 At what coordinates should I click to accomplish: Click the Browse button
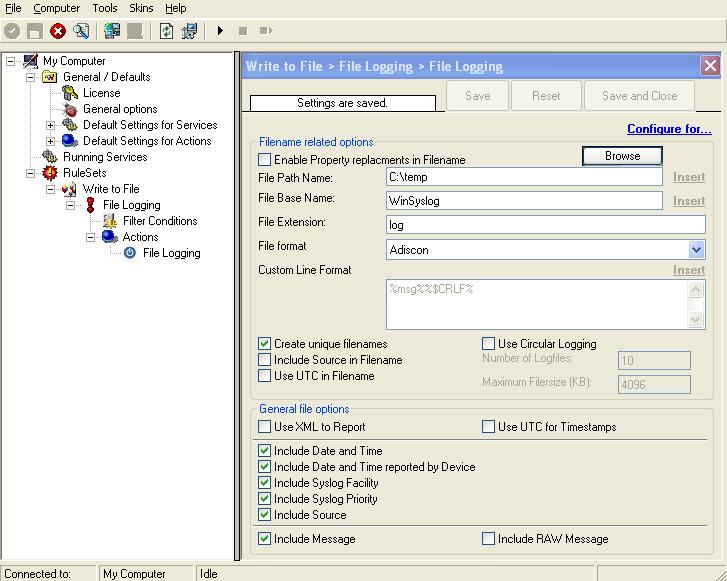click(x=622, y=156)
